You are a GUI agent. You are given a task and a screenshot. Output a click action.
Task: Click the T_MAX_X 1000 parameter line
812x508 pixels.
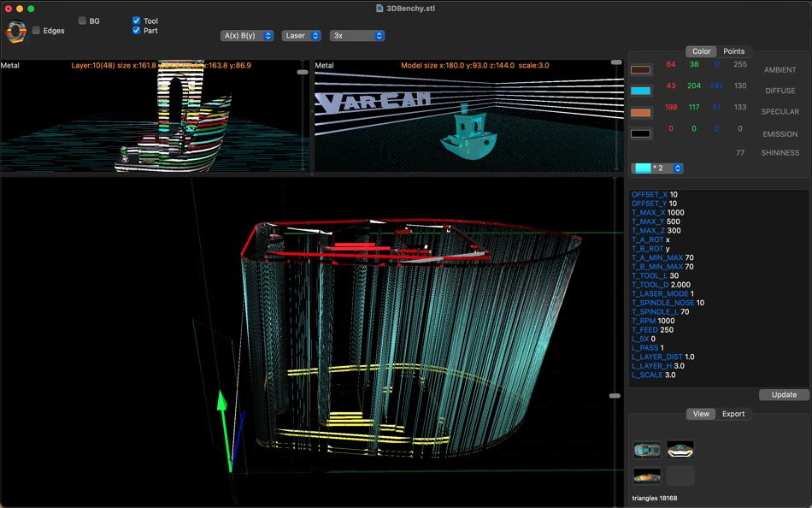click(657, 213)
